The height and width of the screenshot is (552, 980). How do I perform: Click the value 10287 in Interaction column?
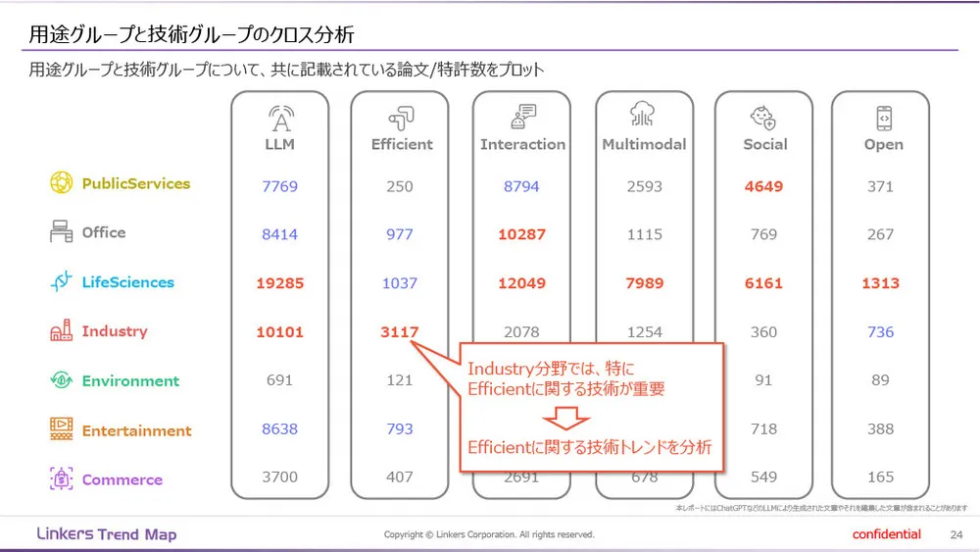tap(522, 234)
